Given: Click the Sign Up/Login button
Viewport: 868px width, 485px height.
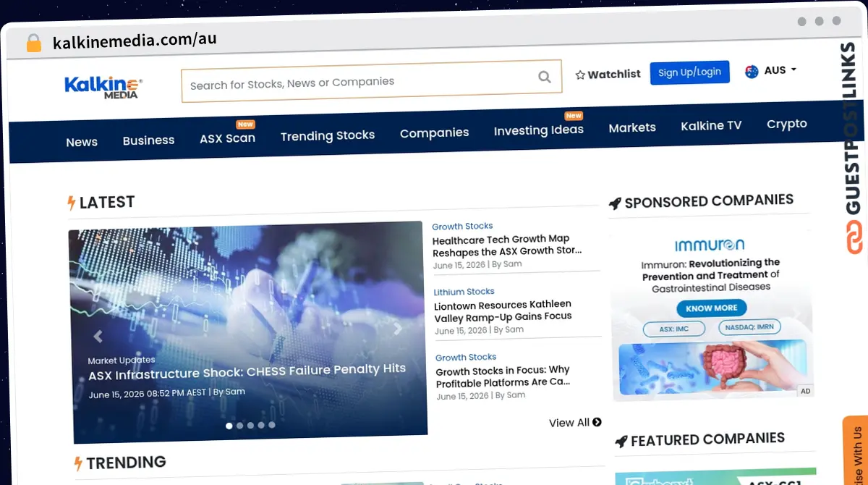Looking at the screenshot, I should click(x=689, y=72).
